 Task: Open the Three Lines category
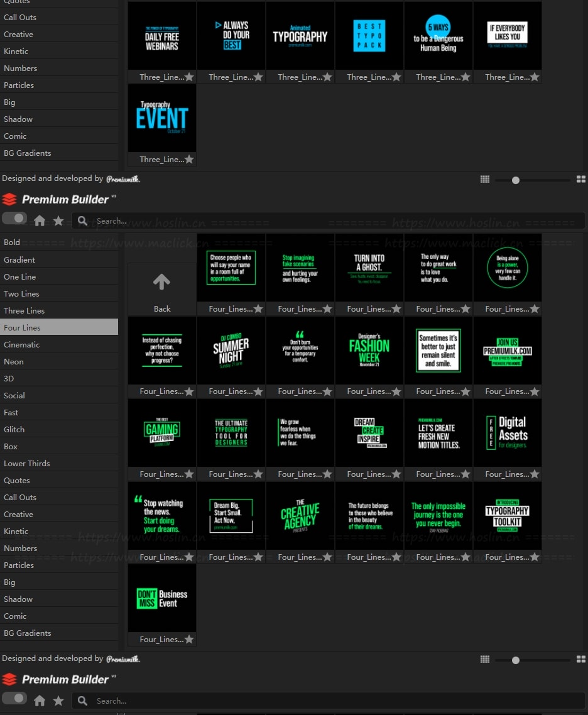[x=59, y=311]
